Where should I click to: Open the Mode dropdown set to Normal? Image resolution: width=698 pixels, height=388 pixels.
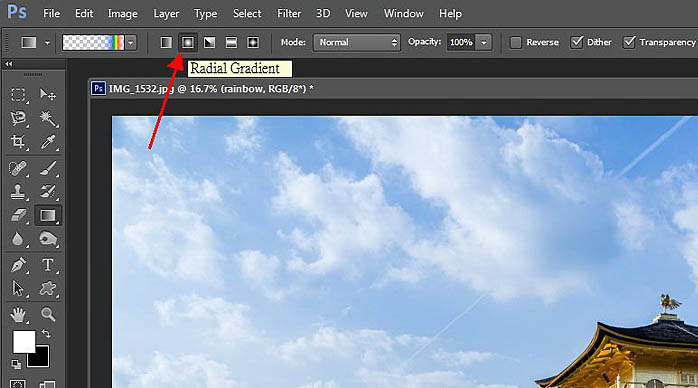357,42
